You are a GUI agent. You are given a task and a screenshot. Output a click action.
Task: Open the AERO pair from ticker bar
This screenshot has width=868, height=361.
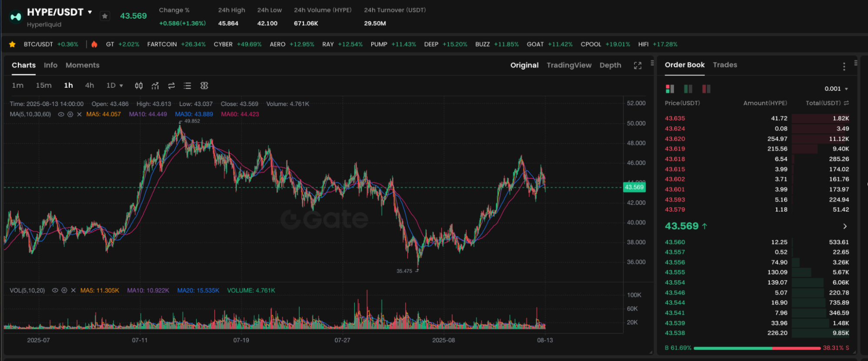[x=292, y=44]
